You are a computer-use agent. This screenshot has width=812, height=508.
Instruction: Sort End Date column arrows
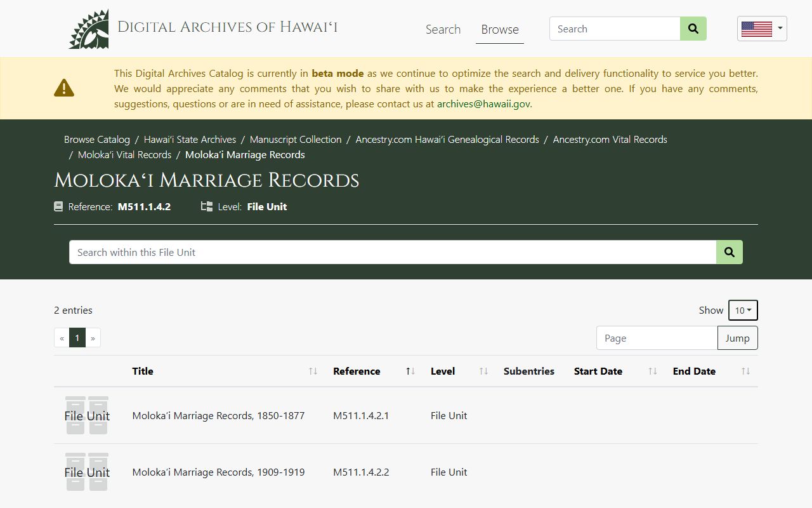[x=745, y=371]
